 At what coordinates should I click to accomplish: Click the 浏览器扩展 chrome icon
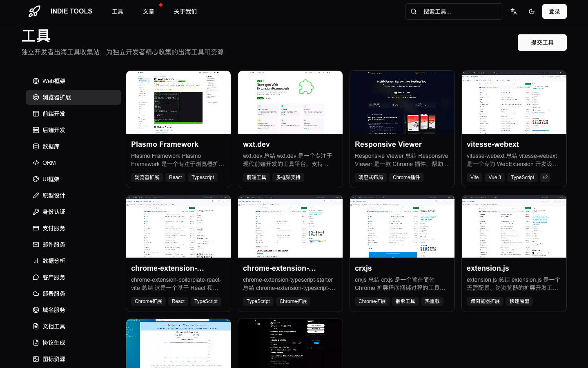point(36,97)
